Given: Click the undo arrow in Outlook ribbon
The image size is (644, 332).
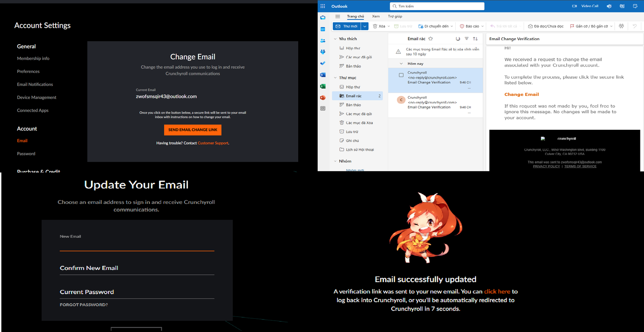Looking at the screenshot, I should coord(635,26).
